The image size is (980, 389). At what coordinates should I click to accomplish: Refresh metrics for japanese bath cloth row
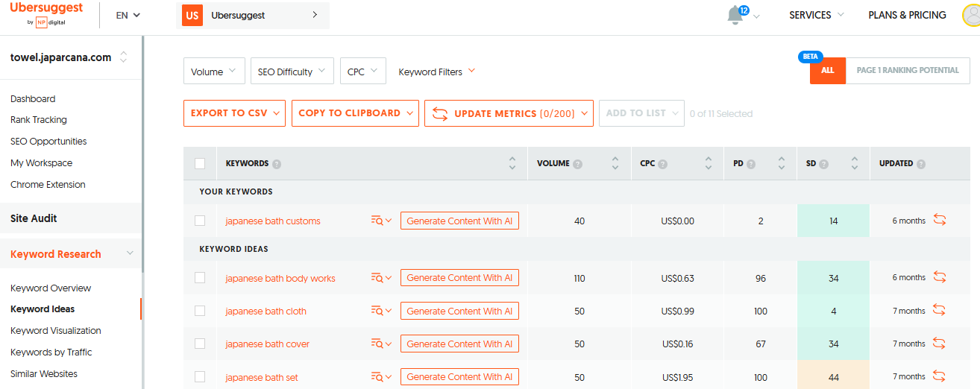click(x=940, y=310)
